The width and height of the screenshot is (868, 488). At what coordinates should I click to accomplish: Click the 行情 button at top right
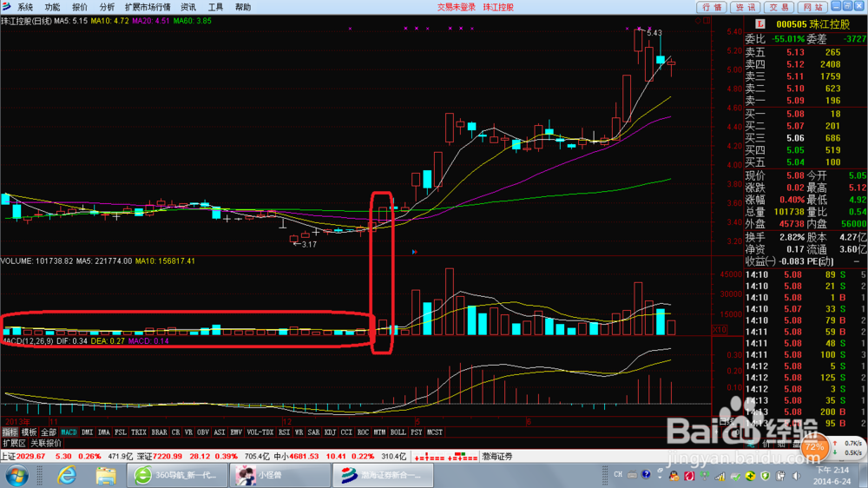click(712, 7)
